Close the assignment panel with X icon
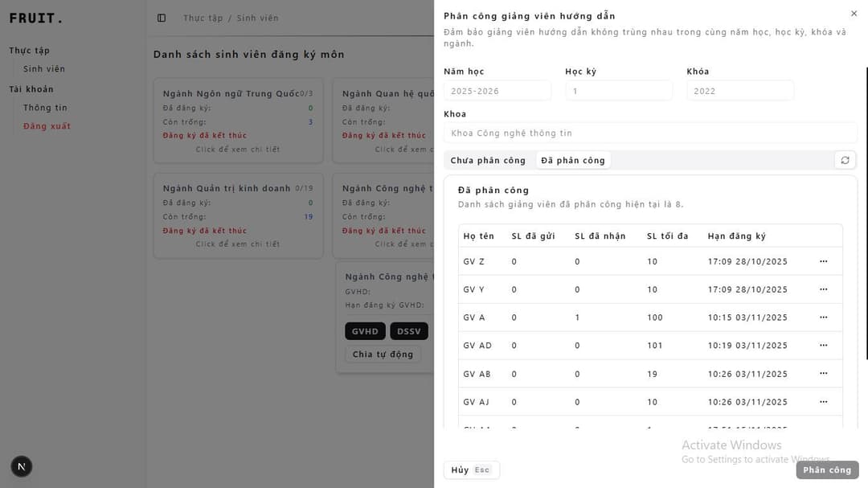 [854, 14]
